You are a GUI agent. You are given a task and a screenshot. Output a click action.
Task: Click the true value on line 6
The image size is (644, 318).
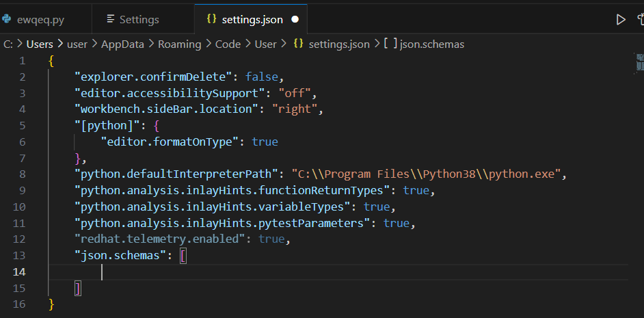pyautogui.click(x=265, y=142)
